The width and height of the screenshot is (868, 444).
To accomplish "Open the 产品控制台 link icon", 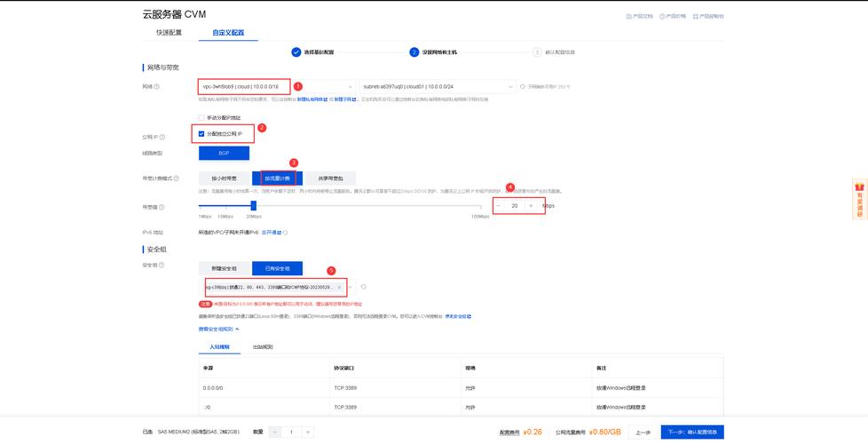I will [696, 17].
